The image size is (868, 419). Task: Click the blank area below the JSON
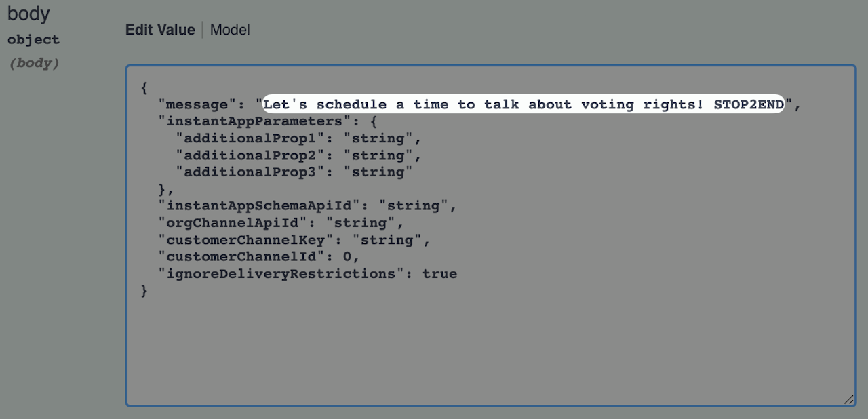tap(488, 346)
